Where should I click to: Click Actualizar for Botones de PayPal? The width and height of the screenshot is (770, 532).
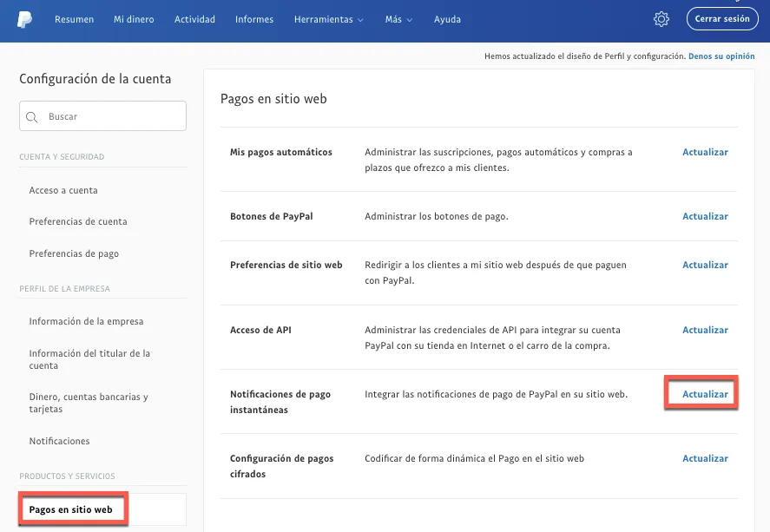(x=705, y=216)
